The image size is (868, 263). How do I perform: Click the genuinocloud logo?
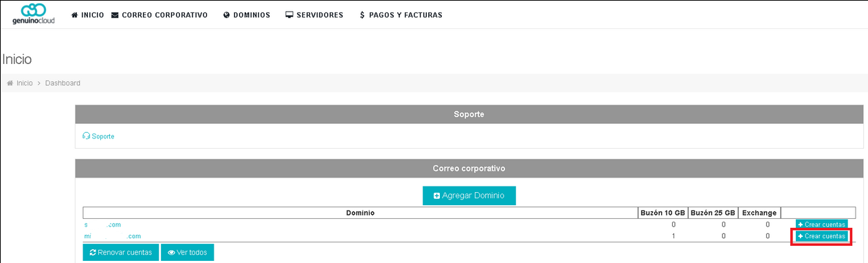click(x=33, y=14)
